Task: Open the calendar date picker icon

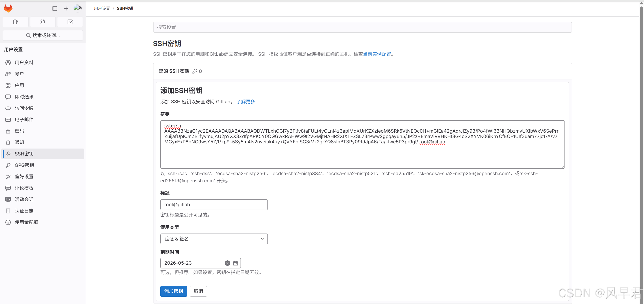Action: point(236,263)
